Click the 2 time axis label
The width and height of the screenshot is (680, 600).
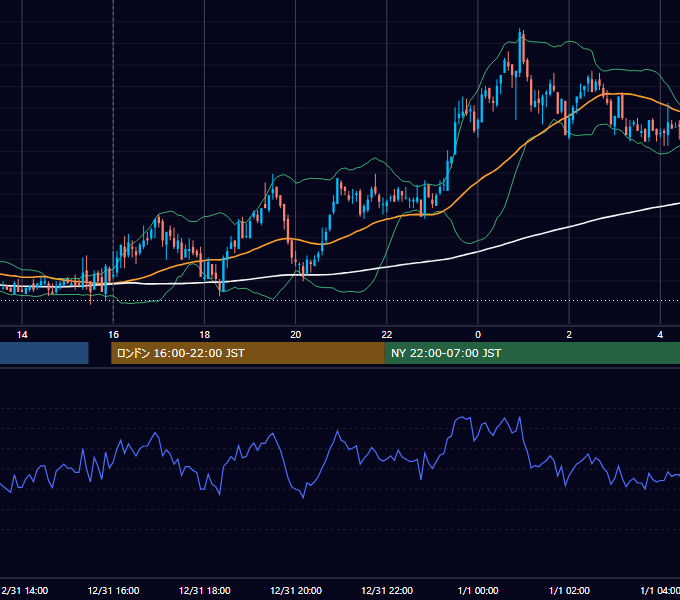569,335
